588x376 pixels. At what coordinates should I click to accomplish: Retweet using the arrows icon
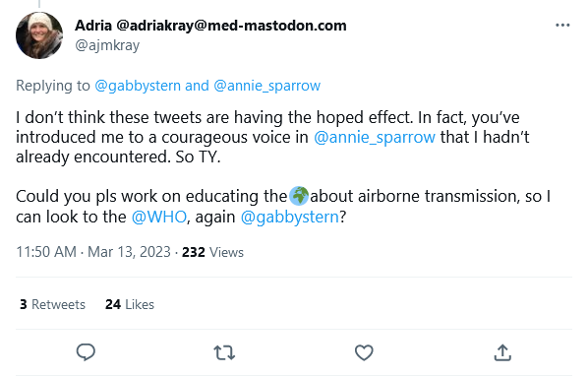[x=224, y=352]
